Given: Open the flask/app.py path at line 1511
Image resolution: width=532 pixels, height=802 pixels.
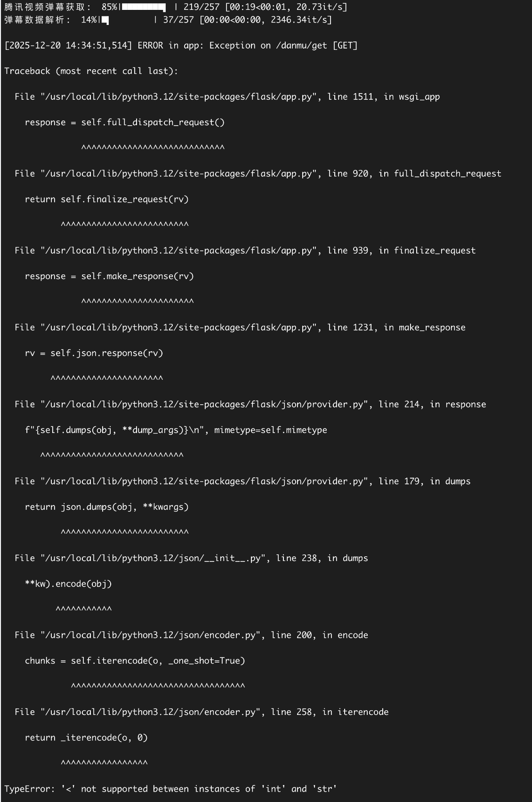Looking at the screenshot, I should point(176,97).
